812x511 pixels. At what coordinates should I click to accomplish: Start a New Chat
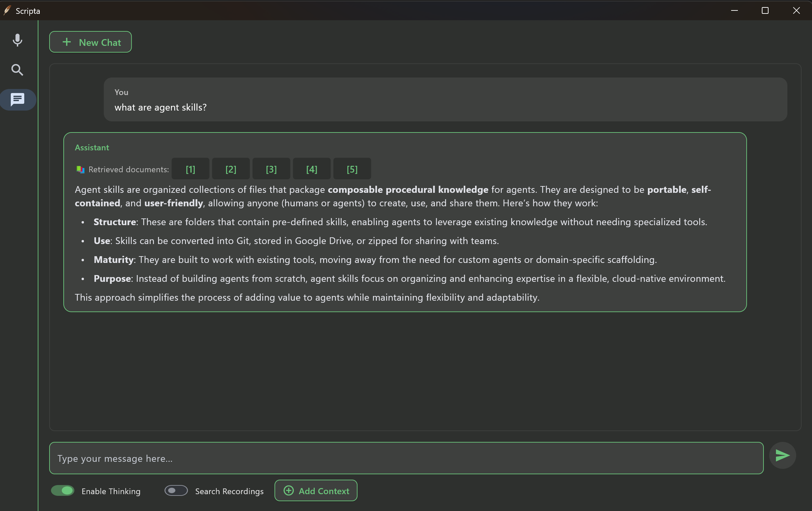(90, 42)
